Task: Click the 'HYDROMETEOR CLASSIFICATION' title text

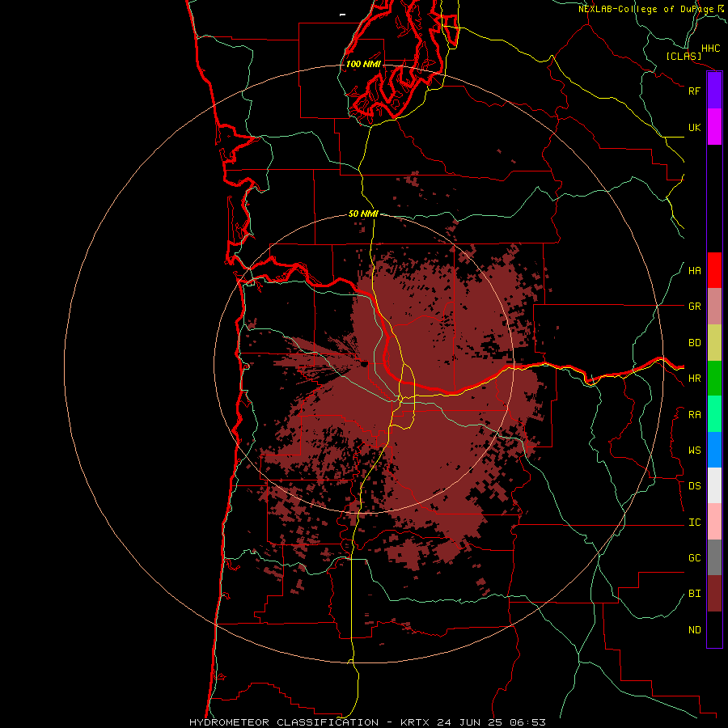Action: tap(284, 722)
